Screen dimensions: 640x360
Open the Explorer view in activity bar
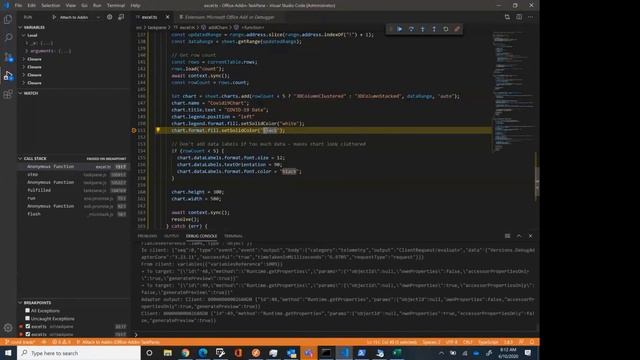coord(8,19)
